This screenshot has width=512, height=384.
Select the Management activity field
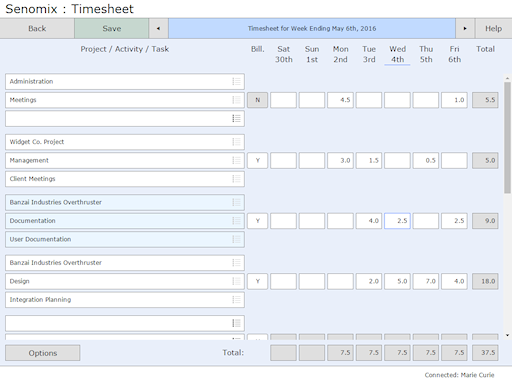[x=125, y=160]
